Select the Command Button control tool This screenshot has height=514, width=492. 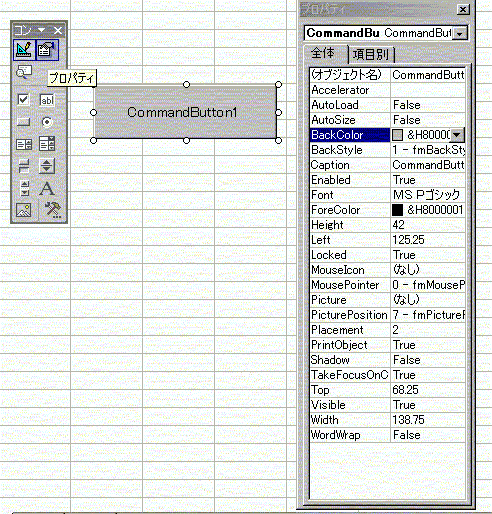[23, 122]
